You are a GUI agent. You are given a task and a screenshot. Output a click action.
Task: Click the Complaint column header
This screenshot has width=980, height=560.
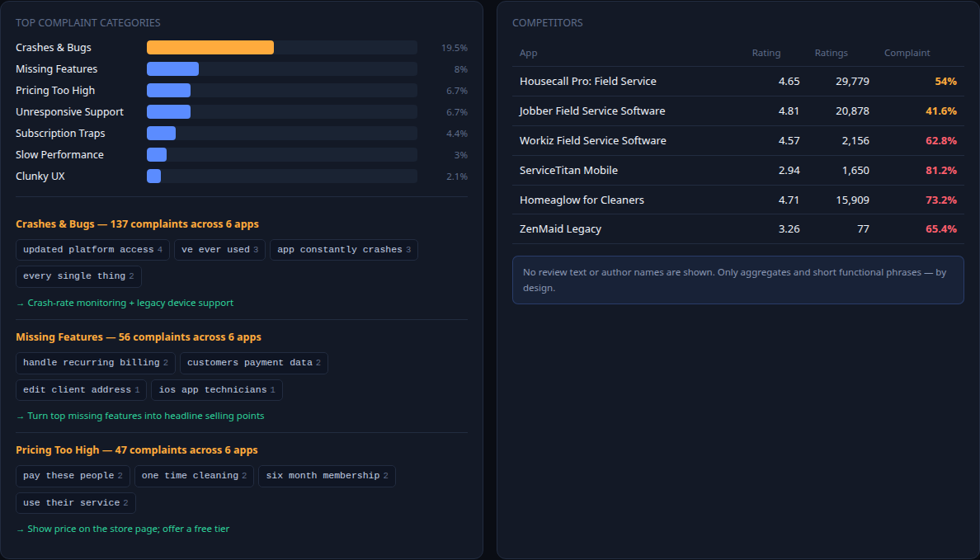[907, 53]
